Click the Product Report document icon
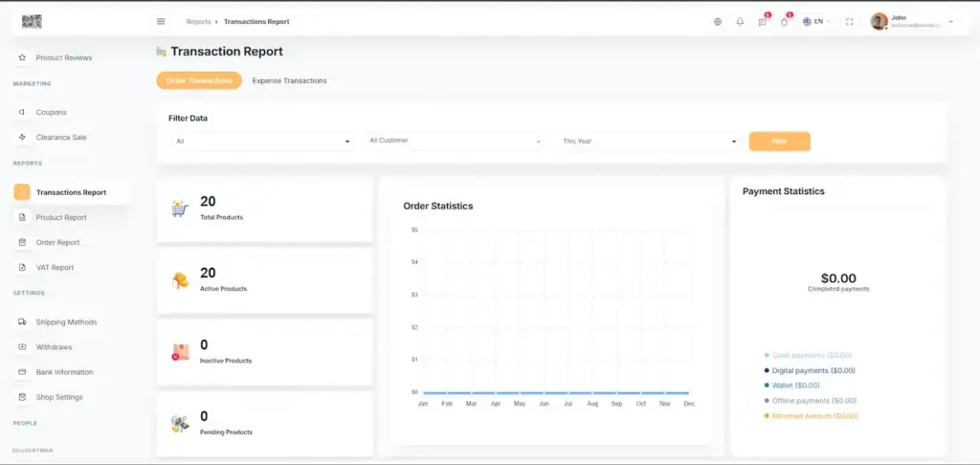The image size is (980, 465). [x=22, y=217]
